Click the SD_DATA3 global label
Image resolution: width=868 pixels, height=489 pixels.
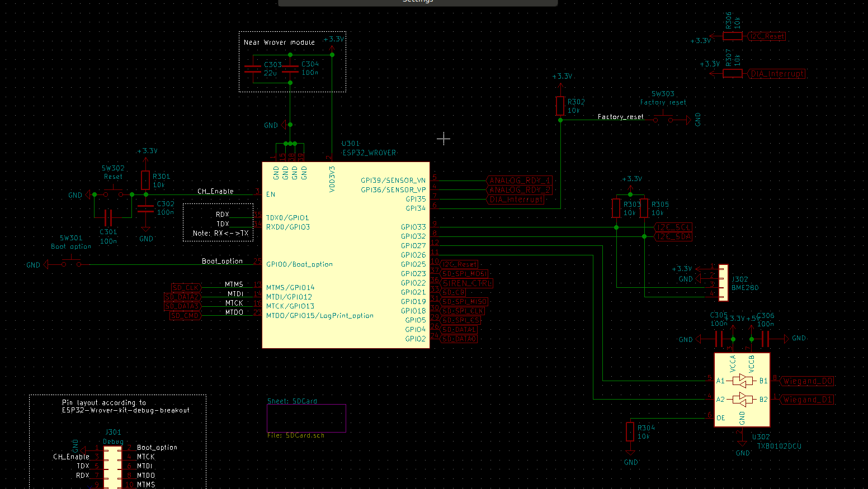182,306
